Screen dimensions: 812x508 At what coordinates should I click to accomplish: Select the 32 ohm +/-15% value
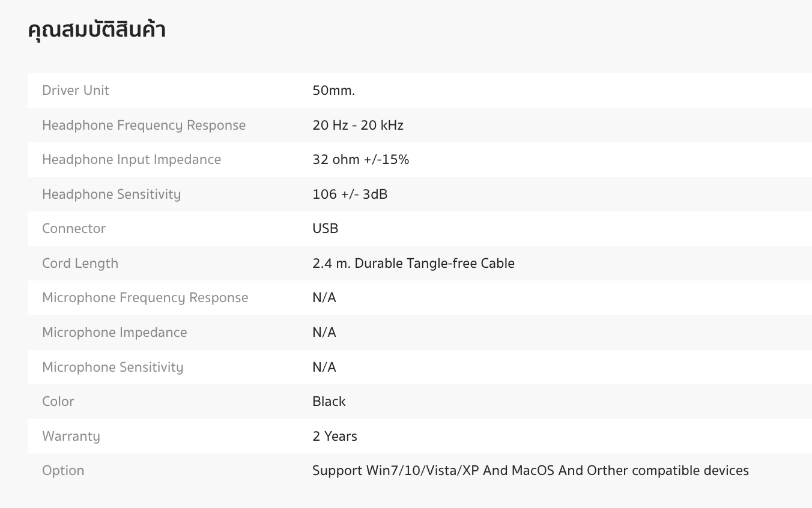point(360,160)
